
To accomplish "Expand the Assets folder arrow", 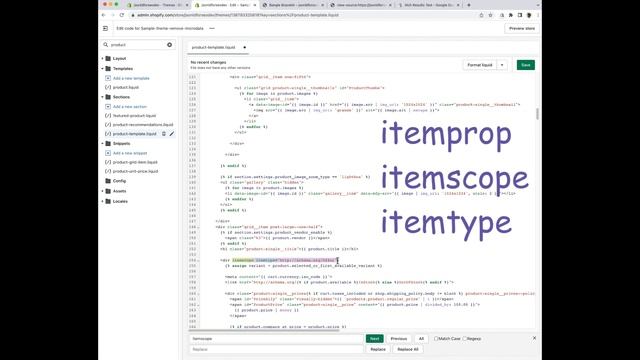I will tap(102, 191).
